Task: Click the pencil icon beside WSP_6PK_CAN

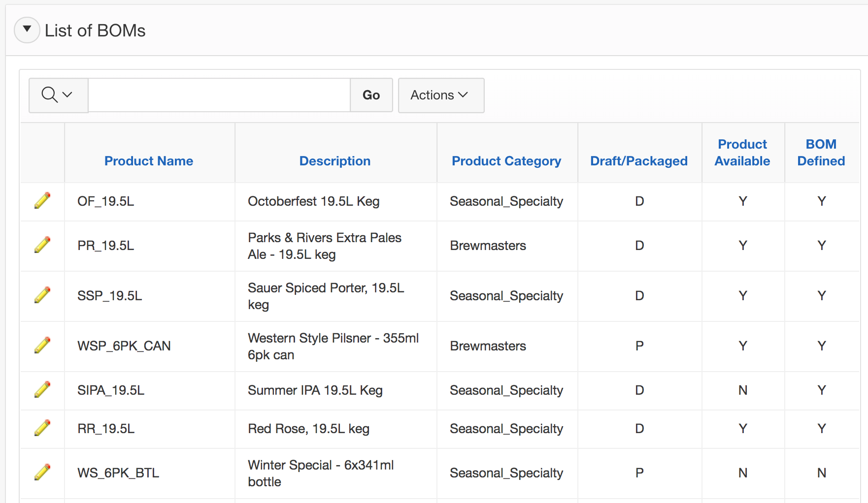Action: [x=42, y=346]
